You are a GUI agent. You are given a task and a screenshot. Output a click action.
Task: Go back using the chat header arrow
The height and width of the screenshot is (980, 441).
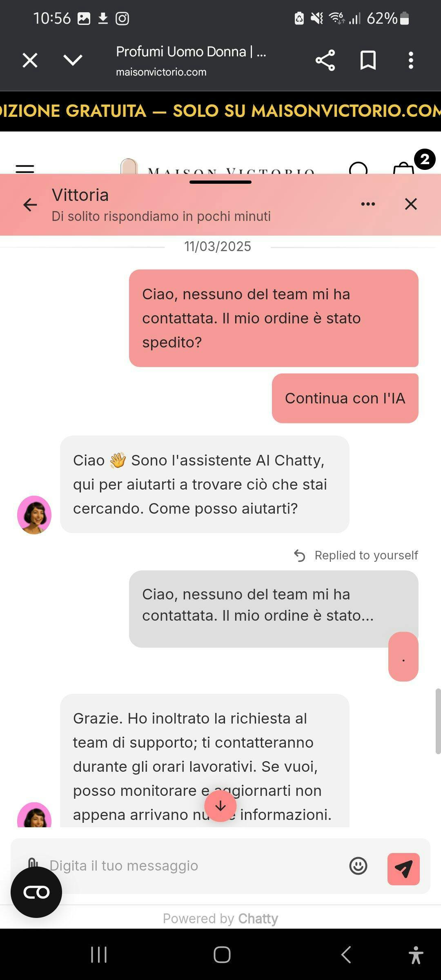click(x=30, y=204)
